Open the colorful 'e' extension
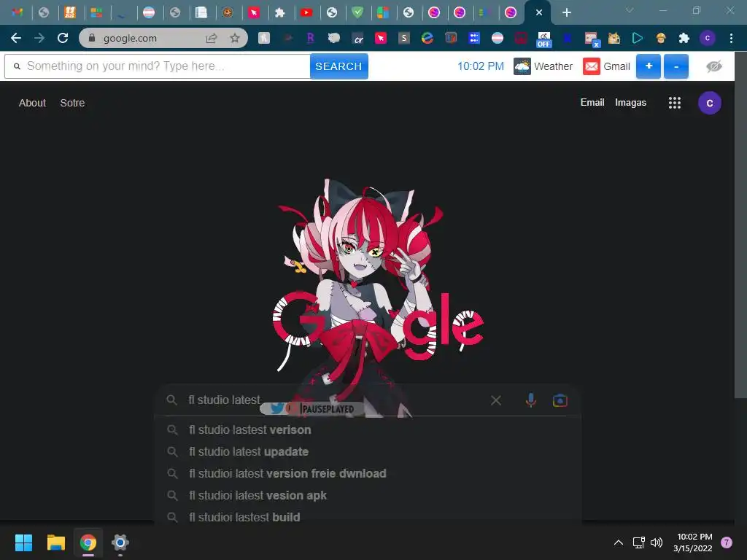Screen dimensions: 747x560 pyautogui.click(x=427, y=38)
